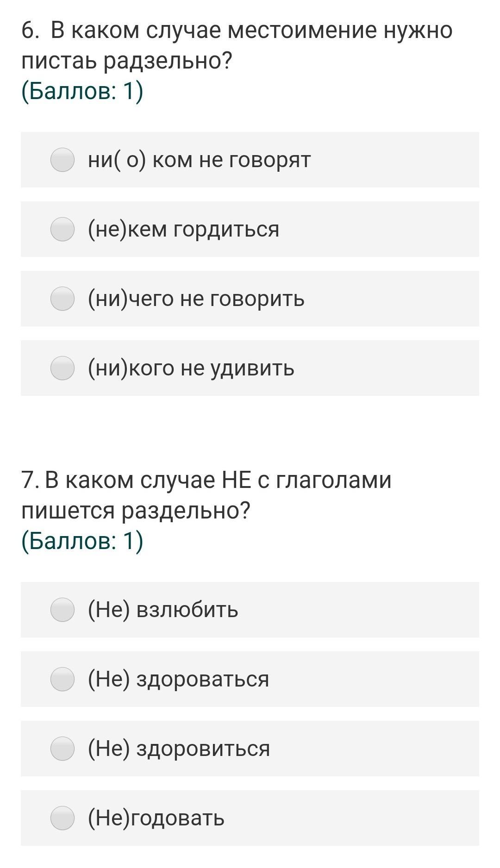Choose the '(ни)чего не говорить' radio button
The image size is (500, 868).
[x=62, y=299]
